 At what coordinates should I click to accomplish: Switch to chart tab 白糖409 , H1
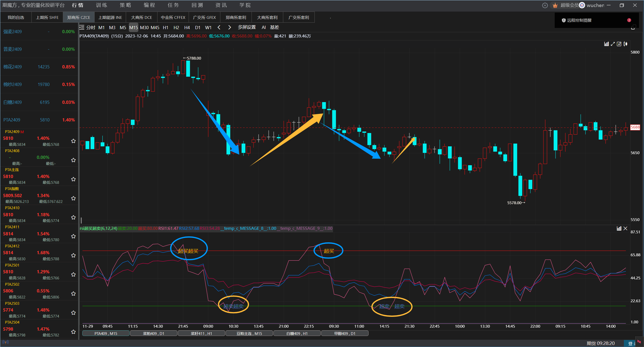pos(297,333)
